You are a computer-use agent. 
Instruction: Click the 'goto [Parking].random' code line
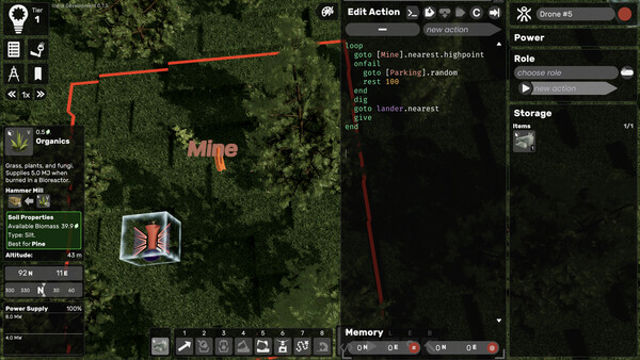tap(410, 73)
